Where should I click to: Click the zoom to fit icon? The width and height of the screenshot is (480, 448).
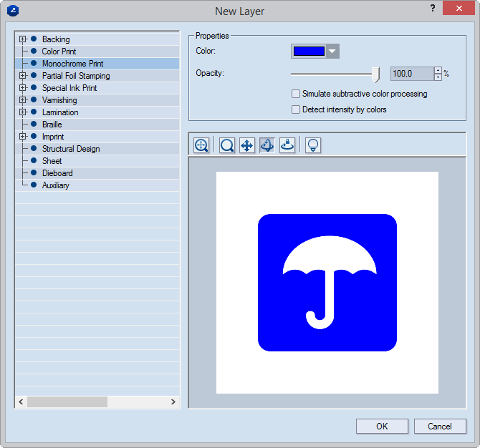pyautogui.click(x=201, y=145)
